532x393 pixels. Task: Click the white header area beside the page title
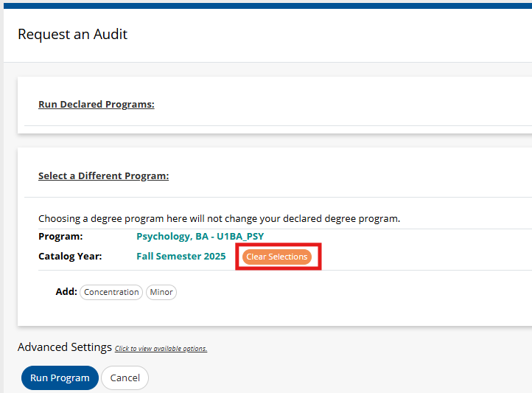pos(329,34)
